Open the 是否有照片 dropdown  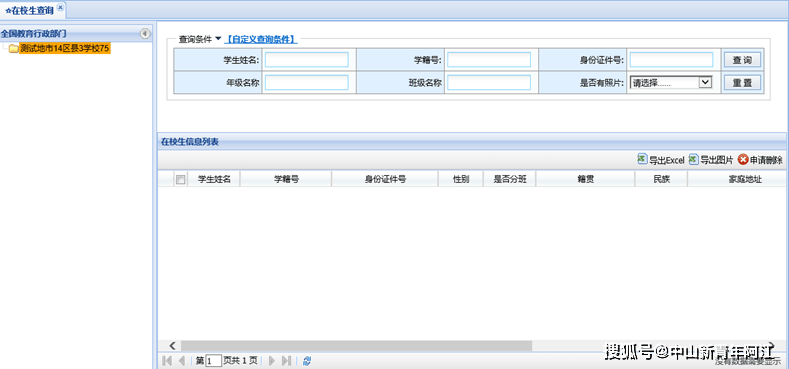[671, 83]
